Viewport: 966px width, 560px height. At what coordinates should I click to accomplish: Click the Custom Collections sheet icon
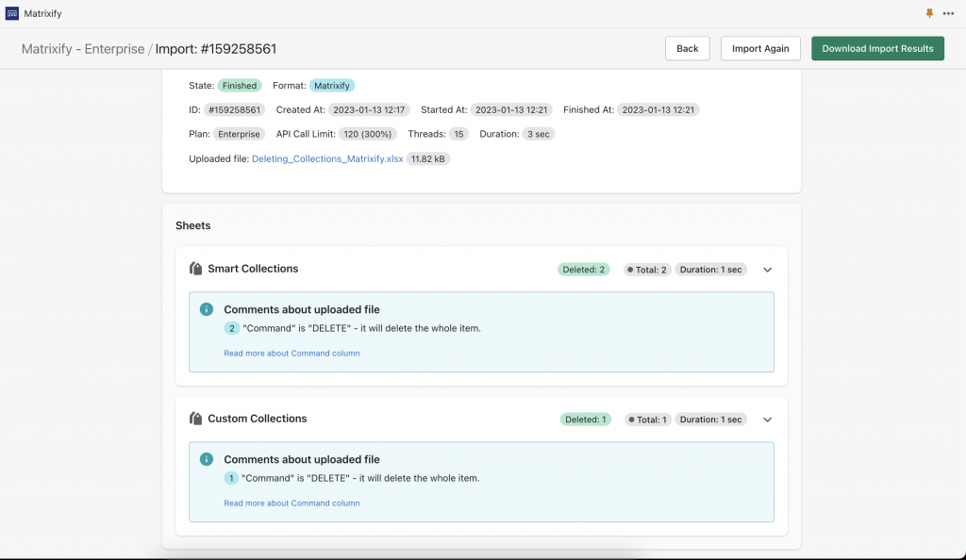tap(195, 419)
